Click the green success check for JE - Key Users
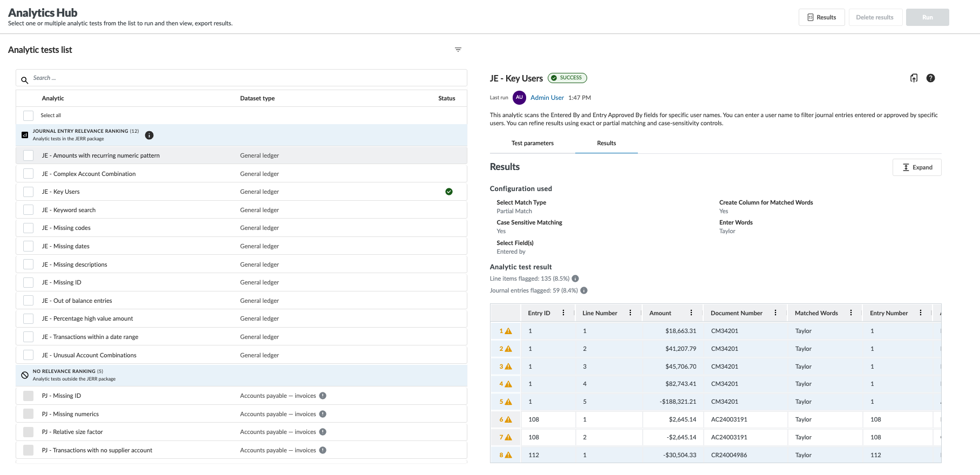Screen dimensions: 980x475 [x=449, y=192]
